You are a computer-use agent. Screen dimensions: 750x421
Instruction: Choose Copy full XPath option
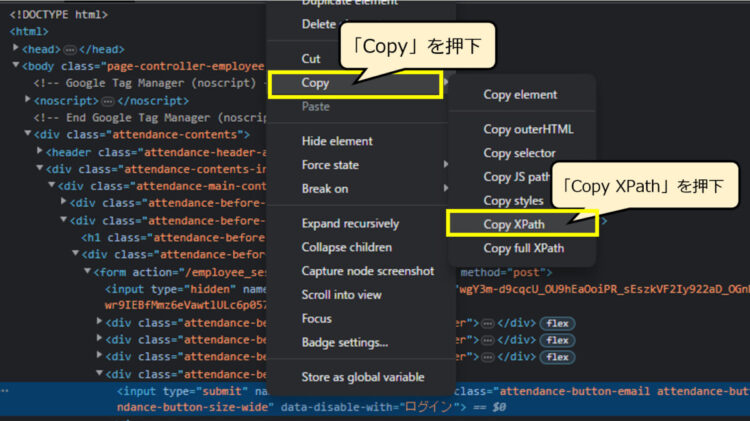click(x=522, y=248)
